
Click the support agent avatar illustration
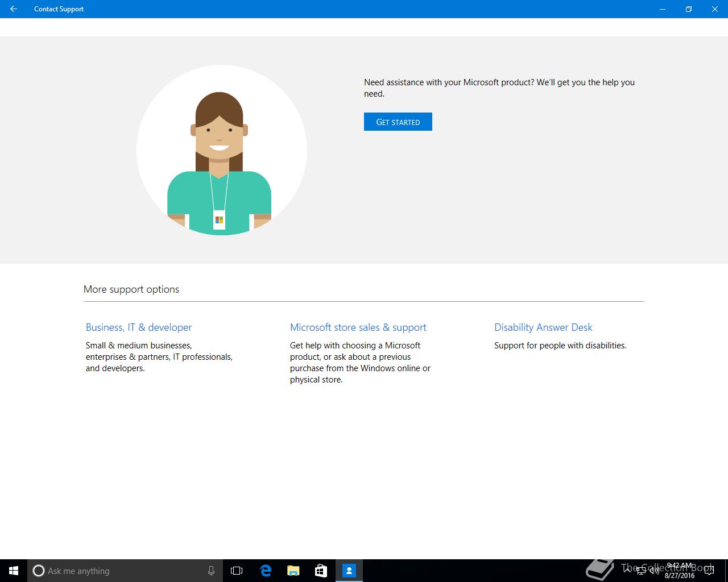click(x=222, y=150)
